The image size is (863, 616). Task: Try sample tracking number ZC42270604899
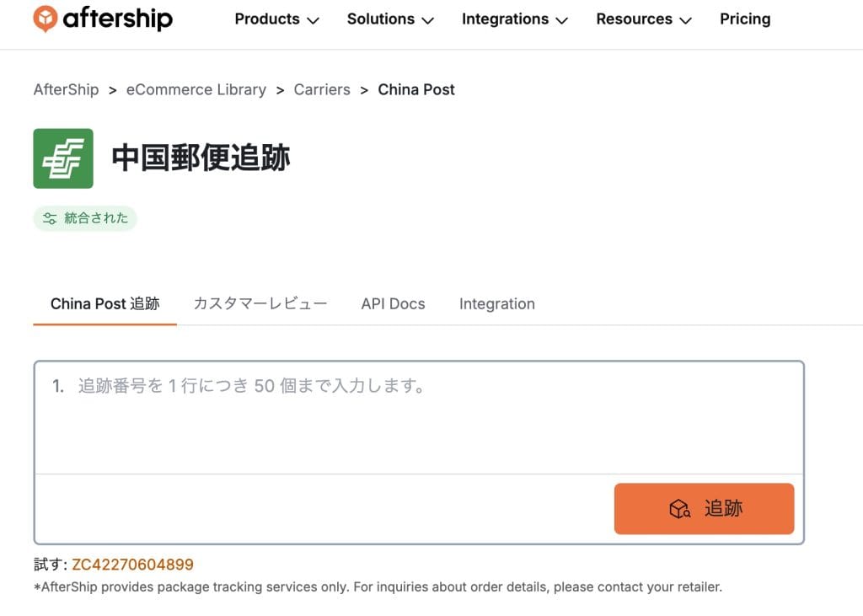(x=132, y=565)
